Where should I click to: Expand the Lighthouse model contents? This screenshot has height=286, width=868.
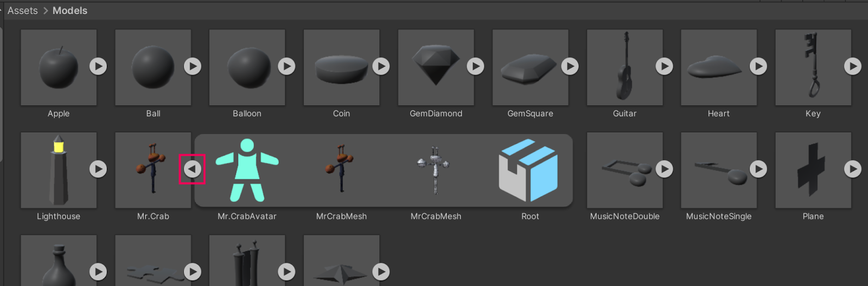pos(98,169)
